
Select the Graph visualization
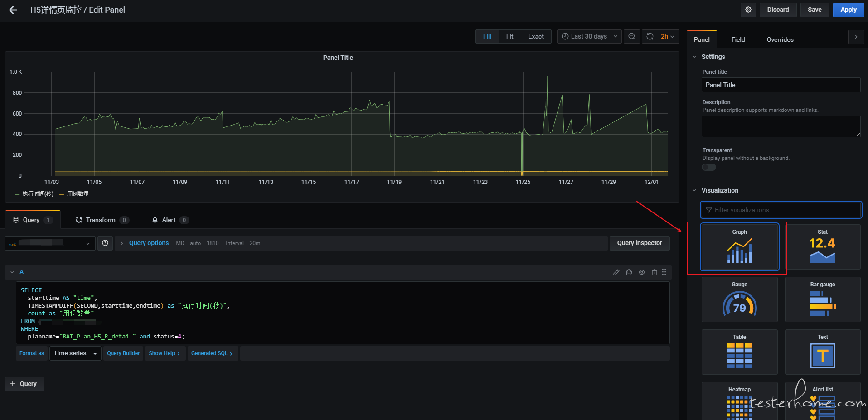[739, 247]
